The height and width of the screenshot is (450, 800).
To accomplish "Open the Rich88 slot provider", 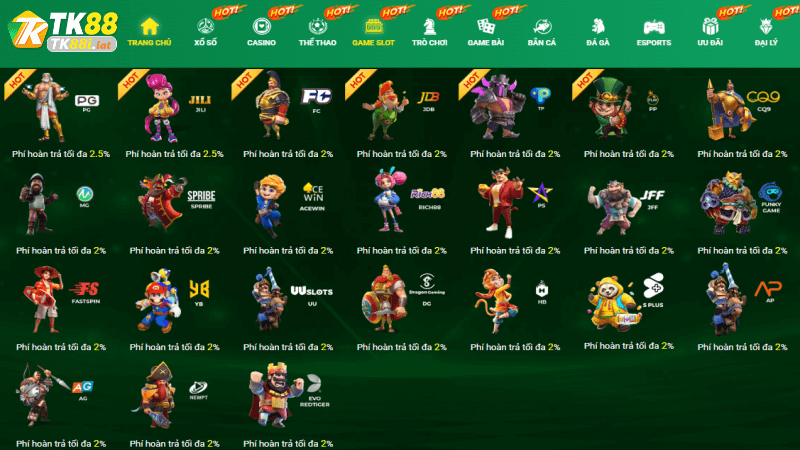I will point(402,212).
